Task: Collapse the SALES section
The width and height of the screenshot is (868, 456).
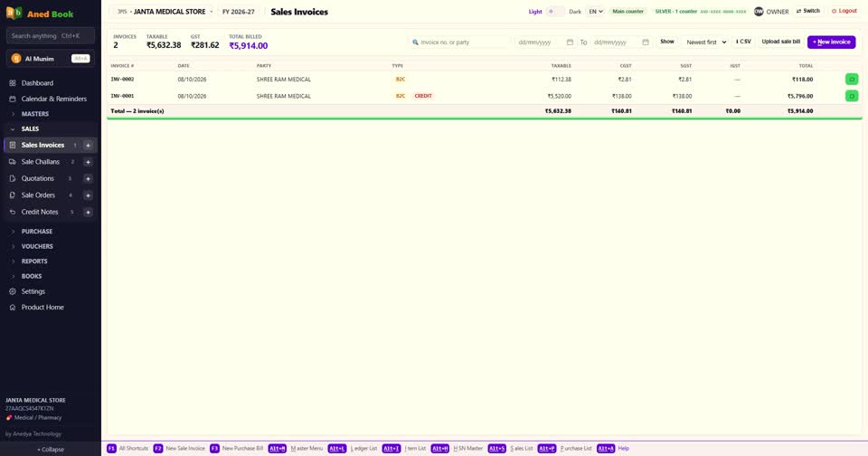Action: (x=30, y=128)
